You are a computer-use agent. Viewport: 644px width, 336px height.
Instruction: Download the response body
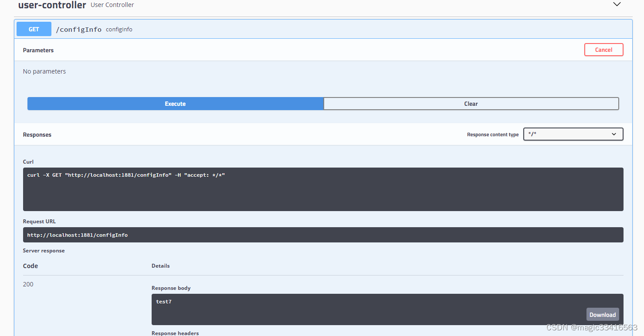coord(603,315)
